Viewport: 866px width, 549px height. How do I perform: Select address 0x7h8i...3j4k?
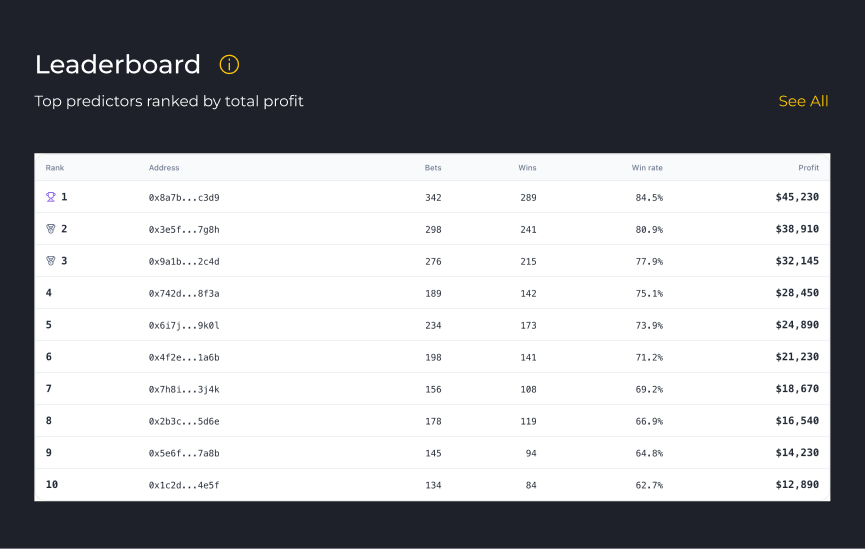coord(184,390)
